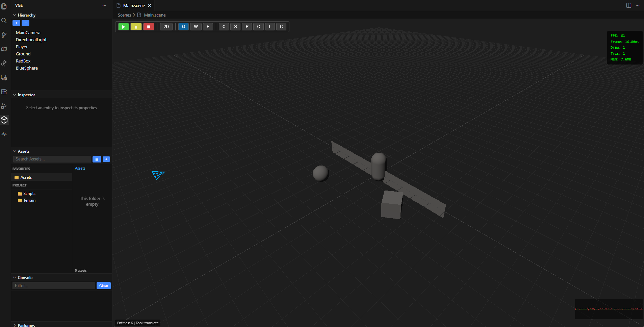Click the cube object in viewport
Image resolution: width=644 pixels, height=327 pixels.
point(392,205)
